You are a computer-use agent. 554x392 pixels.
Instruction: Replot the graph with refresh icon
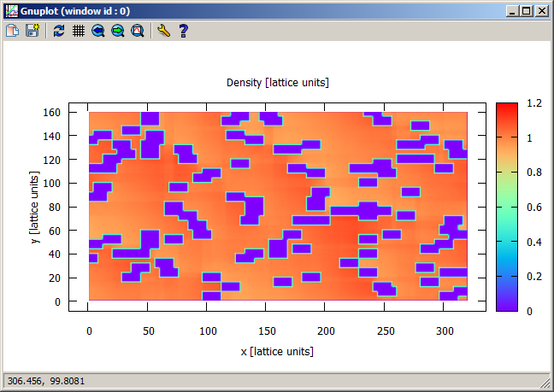[58, 31]
